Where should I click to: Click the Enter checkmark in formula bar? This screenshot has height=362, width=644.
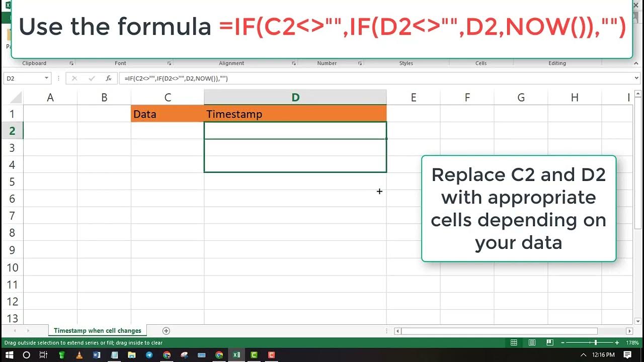92,78
